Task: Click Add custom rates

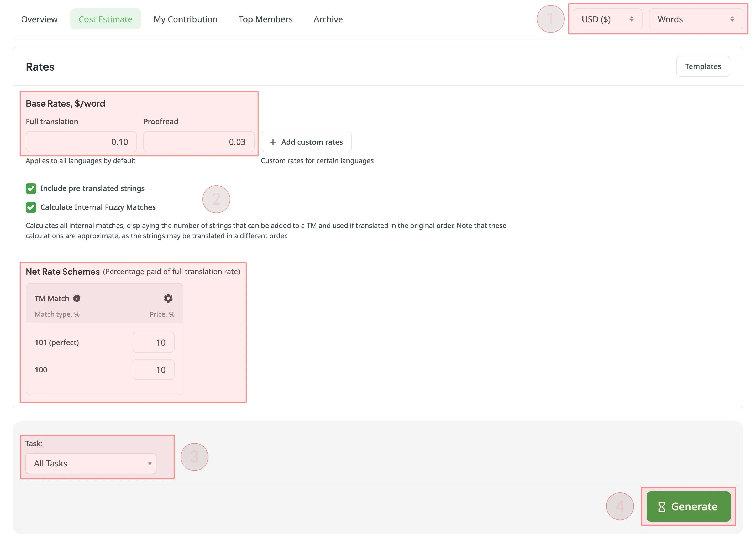Action: (306, 142)
